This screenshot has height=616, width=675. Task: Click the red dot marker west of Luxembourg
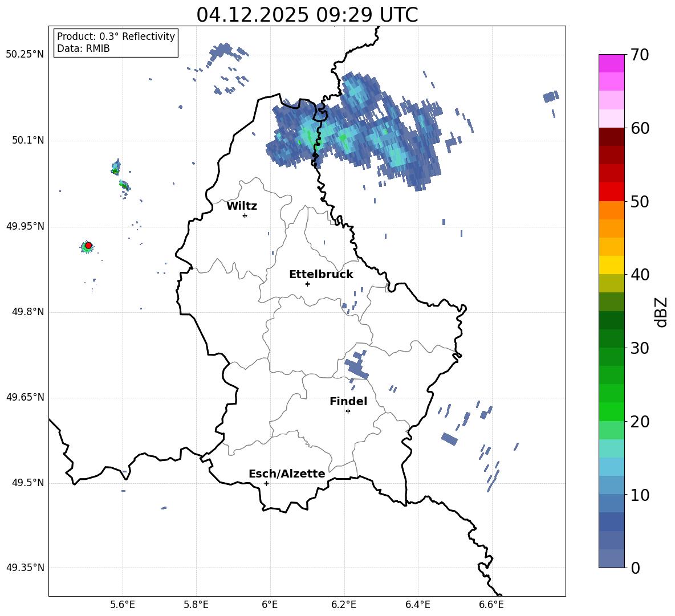coord(88,246)
